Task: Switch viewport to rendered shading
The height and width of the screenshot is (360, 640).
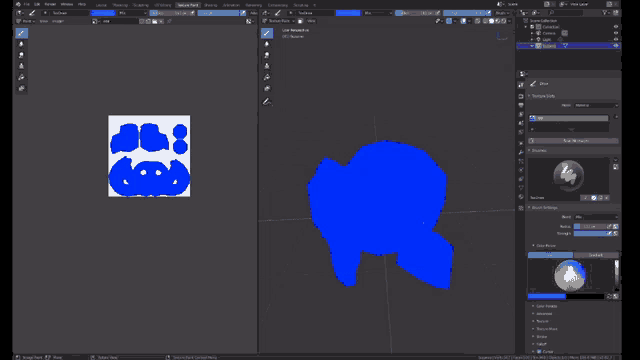Action: (504, 21)
